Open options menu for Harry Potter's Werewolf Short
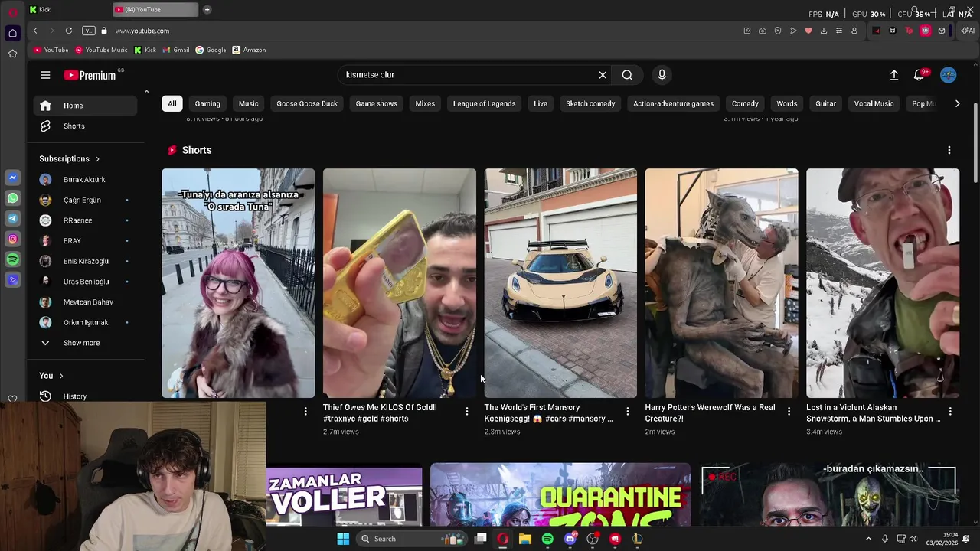The image size is (980, 551). point(789,412)
